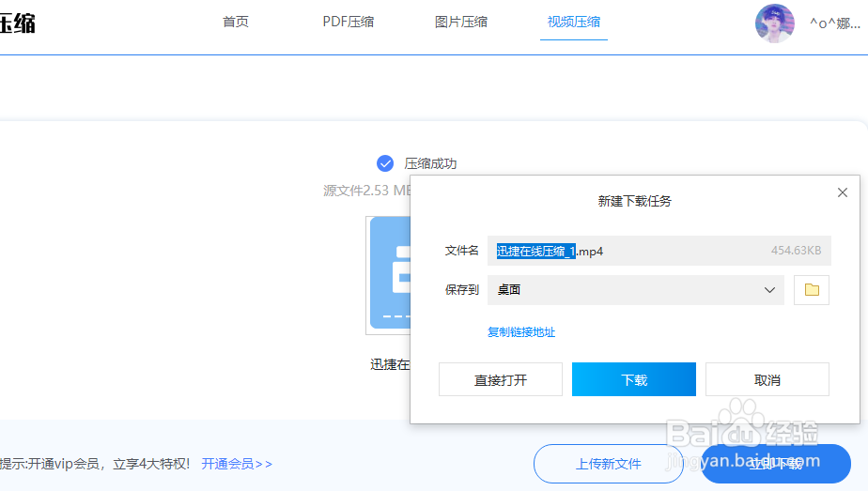The width and height of the screenshot is (868, 491).
Task: Expand the save location dropdown arrow
Action: click(769, 290)
